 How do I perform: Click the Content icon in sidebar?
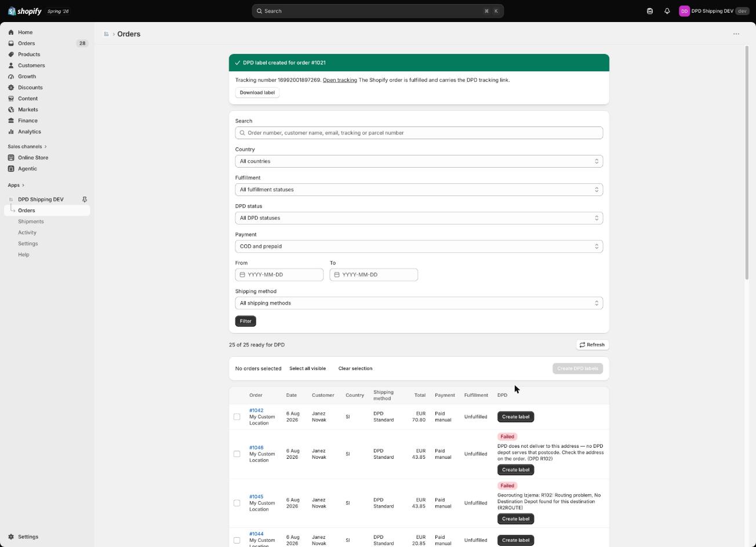pyautogui.click(x=11, y=99)
